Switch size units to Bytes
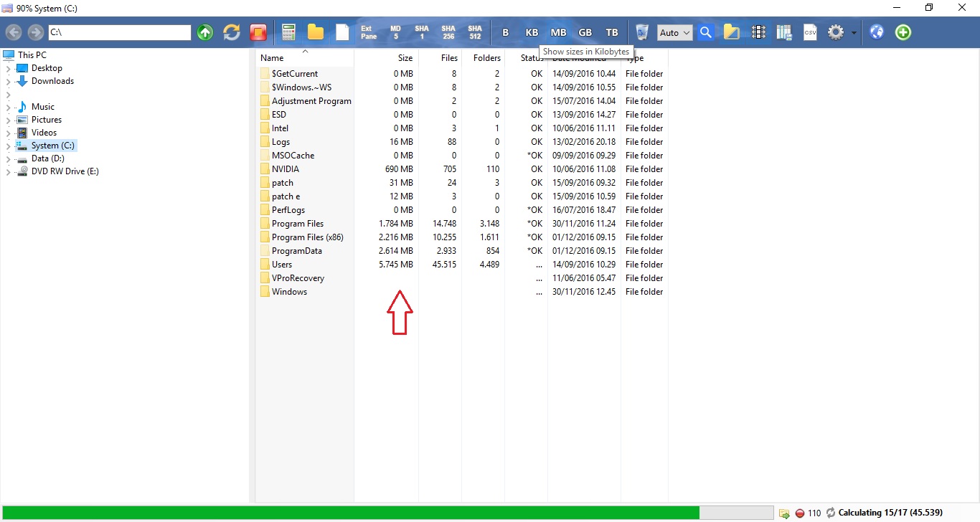 click(505, 32)
